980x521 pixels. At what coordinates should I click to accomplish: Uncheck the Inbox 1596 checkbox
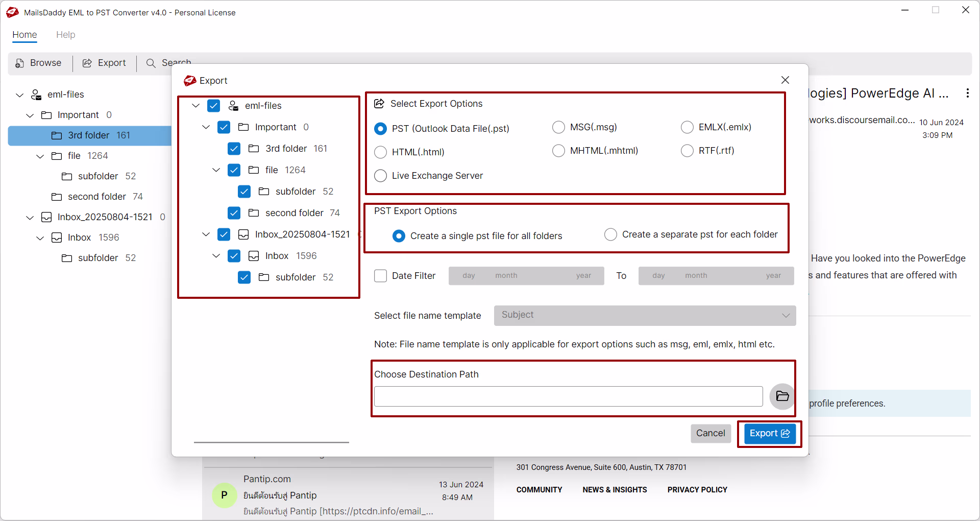click(x=234, y=256)
